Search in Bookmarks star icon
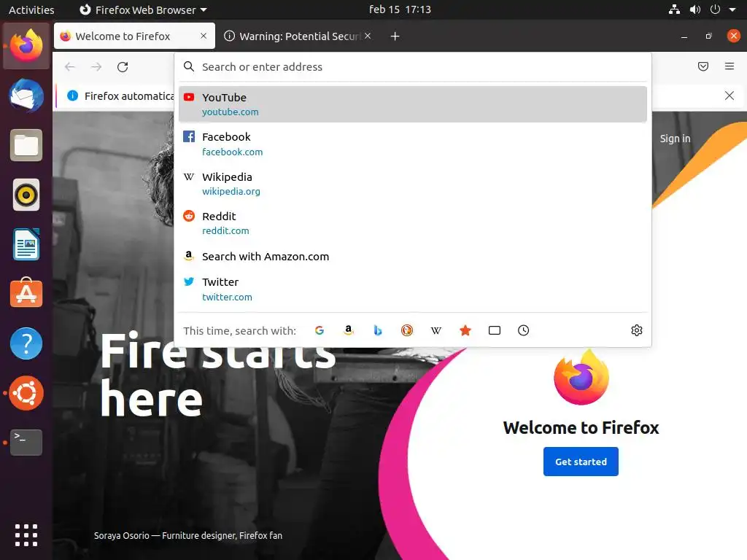 465,330
